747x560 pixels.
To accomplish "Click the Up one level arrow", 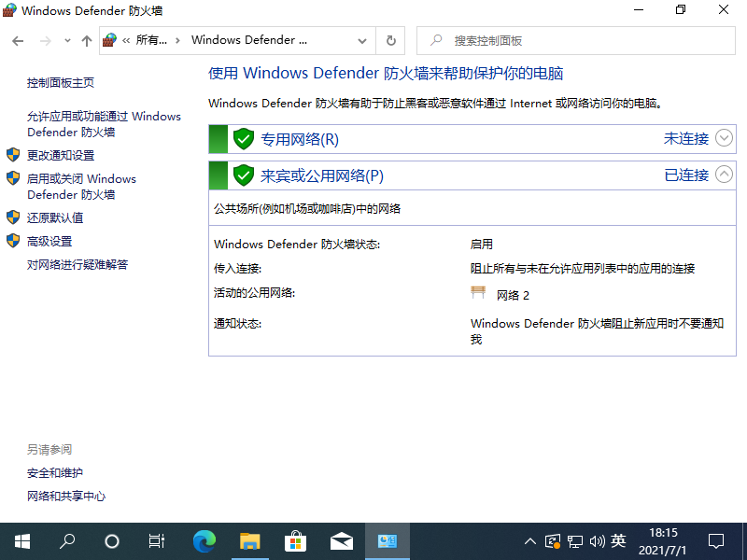I will tap(87, 41).
